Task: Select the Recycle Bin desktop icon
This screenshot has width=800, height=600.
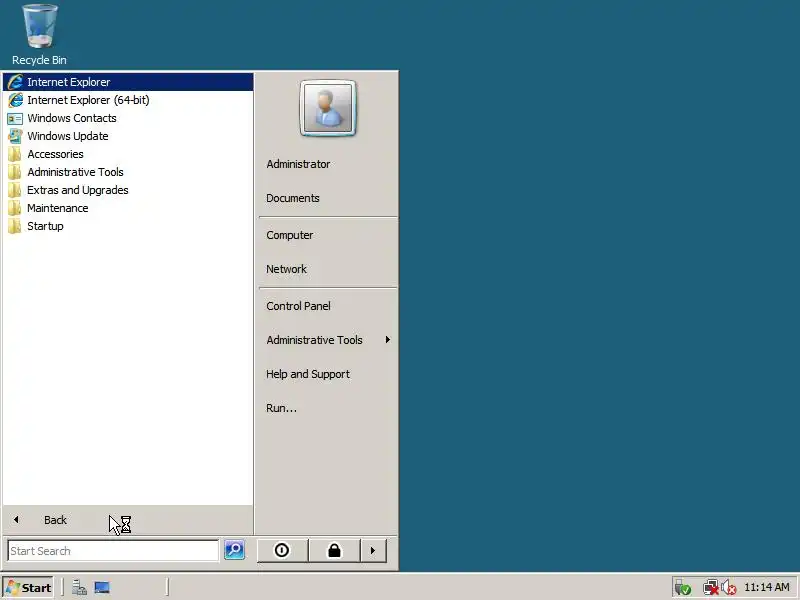Action: pyautogui.click(x=39, y=35)
